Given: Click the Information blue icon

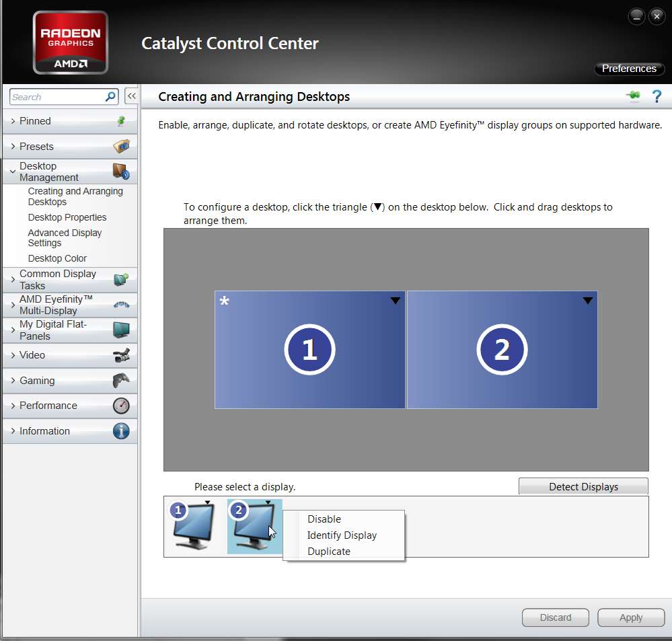Looking at the screenshot, I should tap(121, 430).
